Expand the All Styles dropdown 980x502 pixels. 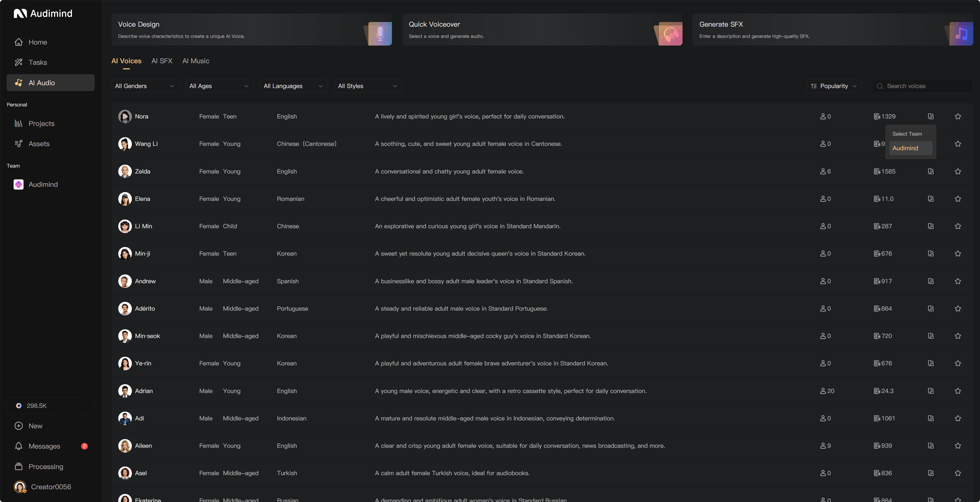pos(368,86)
